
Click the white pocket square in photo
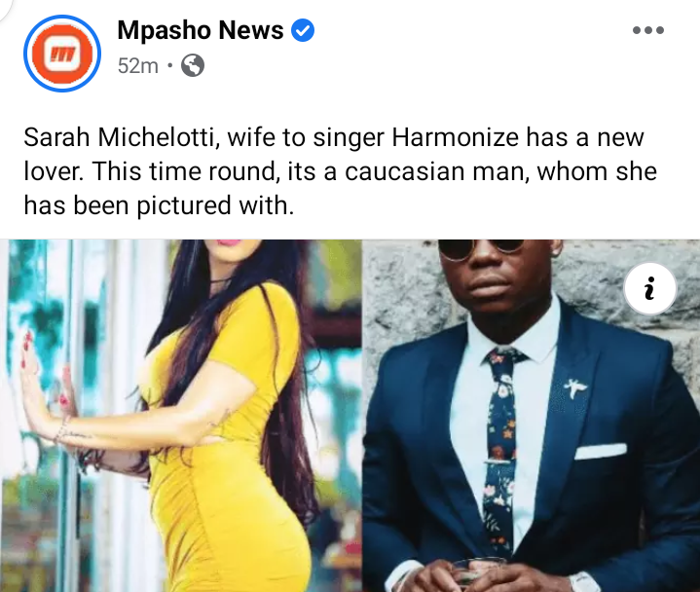pyautogui.click(x=600, y=451)
